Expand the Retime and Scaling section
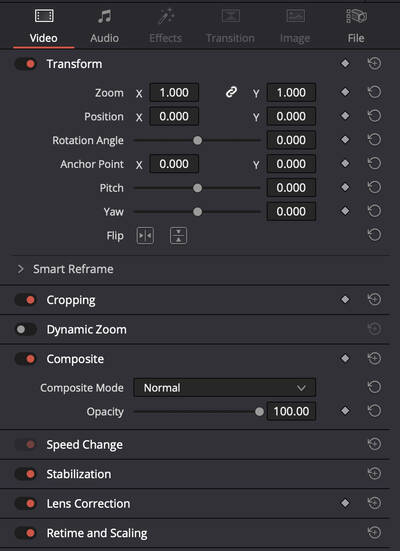The height and width of the screenshot is (551, 400). pos(97,533)
